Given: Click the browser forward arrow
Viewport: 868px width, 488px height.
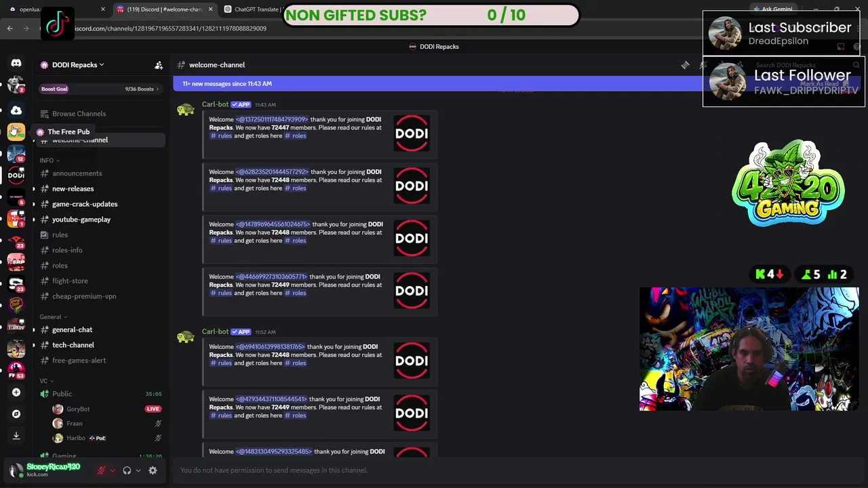Looking at the screenshot, I should click(26, 28).
